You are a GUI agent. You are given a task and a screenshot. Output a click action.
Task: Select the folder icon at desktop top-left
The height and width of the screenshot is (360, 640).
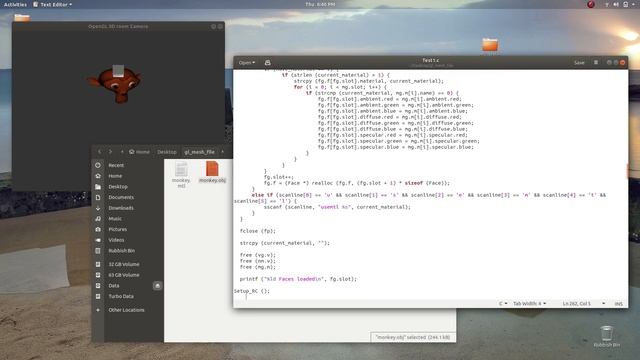pos(22,18)
